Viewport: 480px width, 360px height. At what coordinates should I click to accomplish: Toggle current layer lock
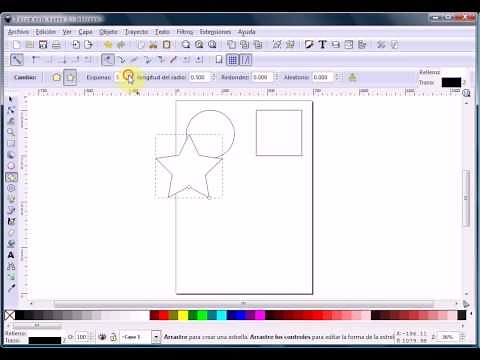click(113, 337)
